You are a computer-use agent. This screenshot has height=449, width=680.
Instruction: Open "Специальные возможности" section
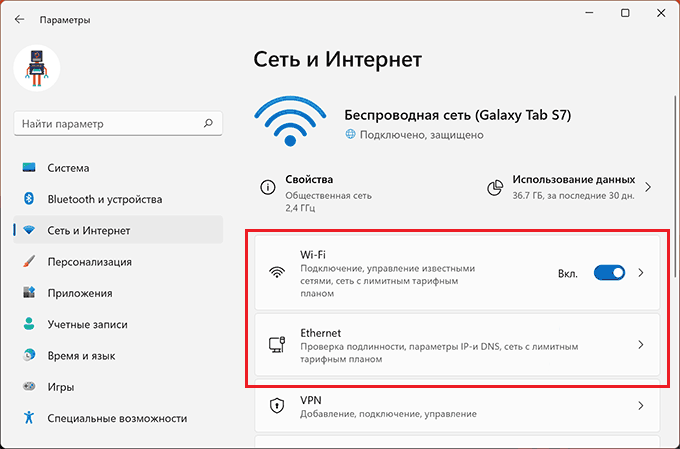[x=117, y=418]
